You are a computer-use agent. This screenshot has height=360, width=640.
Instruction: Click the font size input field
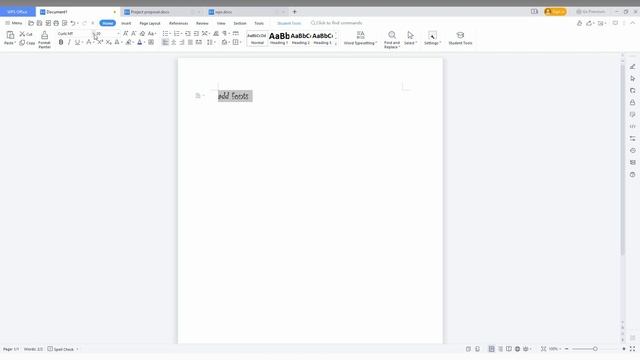point(106,33)
